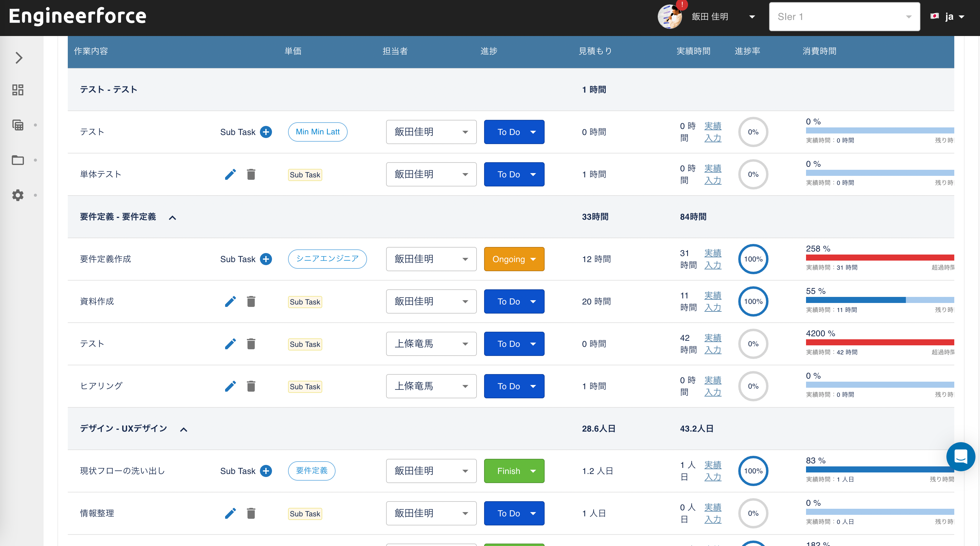Open the folder icon in sidebar

18,160
